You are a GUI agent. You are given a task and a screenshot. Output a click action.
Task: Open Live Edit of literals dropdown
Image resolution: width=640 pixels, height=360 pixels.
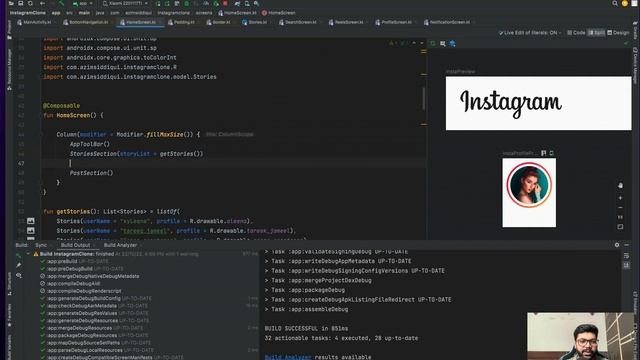coord(530,33)
